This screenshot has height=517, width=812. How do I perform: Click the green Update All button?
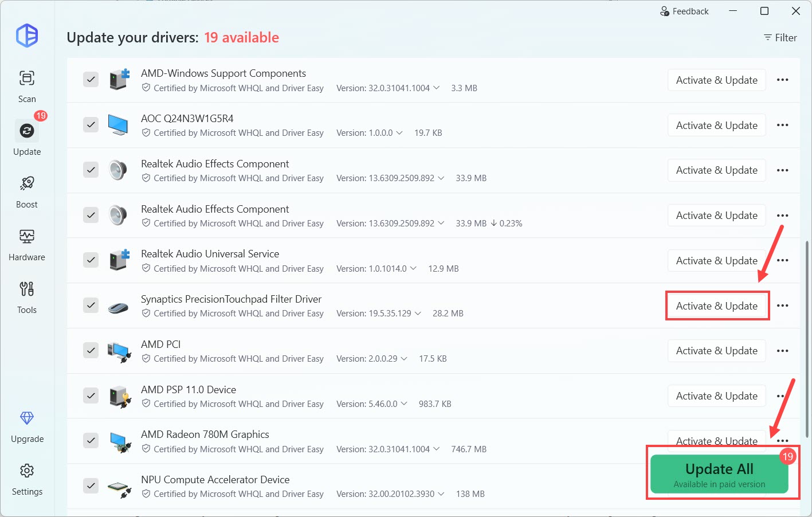pos(719,474)
